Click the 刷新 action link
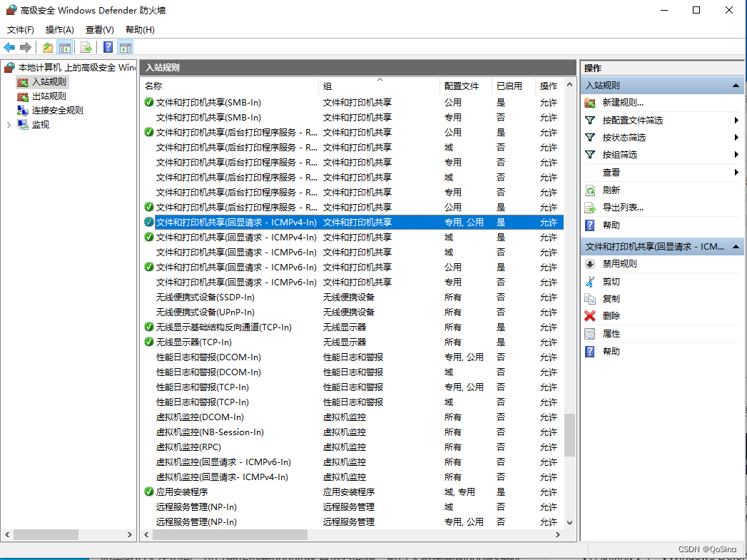The image size is (747, 560). pos(611,190)
